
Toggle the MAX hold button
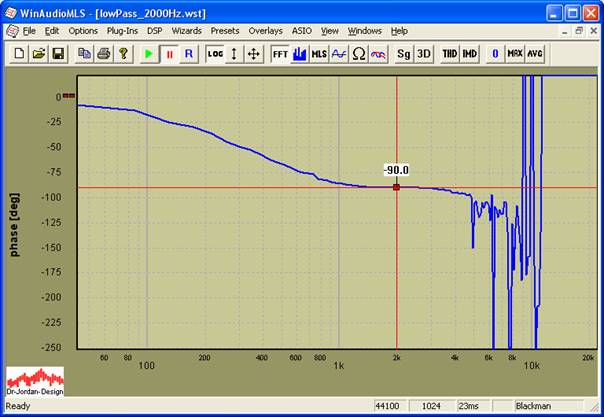point(515,54)
